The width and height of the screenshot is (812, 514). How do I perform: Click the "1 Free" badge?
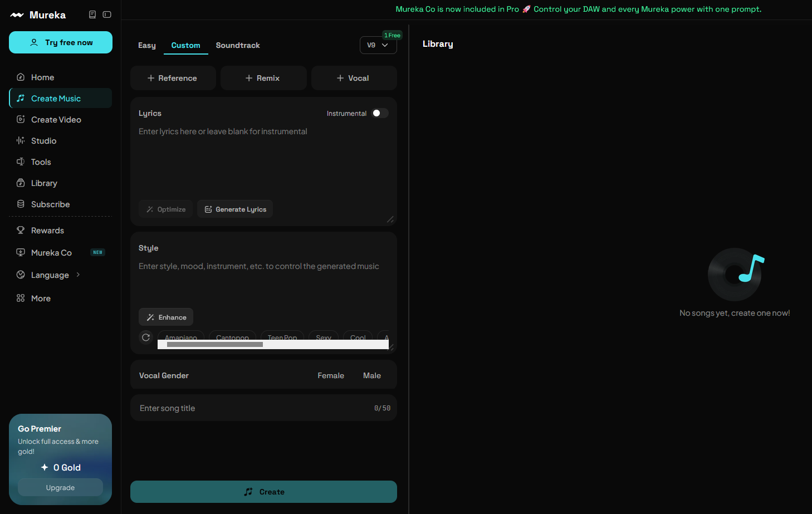tap(392, 35)
